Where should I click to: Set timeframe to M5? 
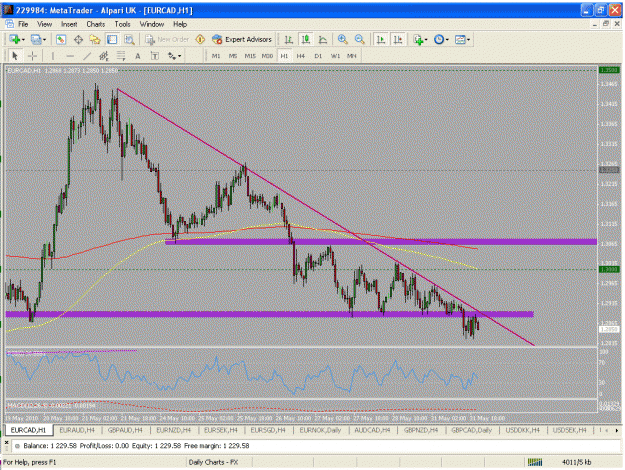click(x=233, y=56)
